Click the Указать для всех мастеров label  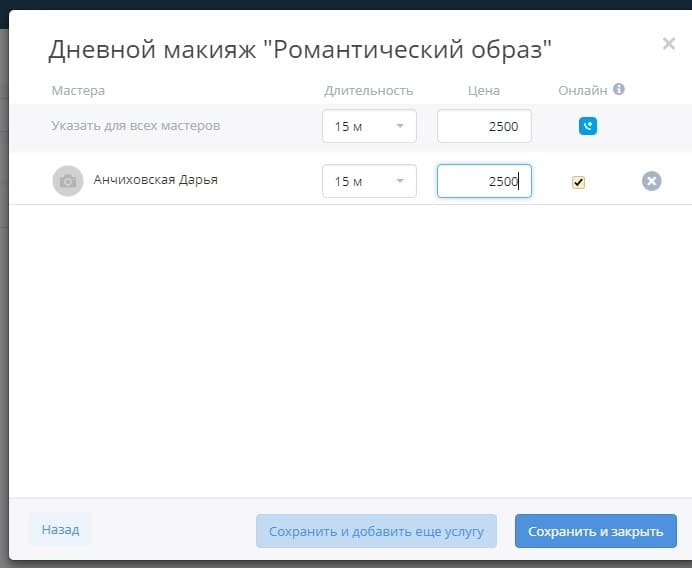point(136,126)
